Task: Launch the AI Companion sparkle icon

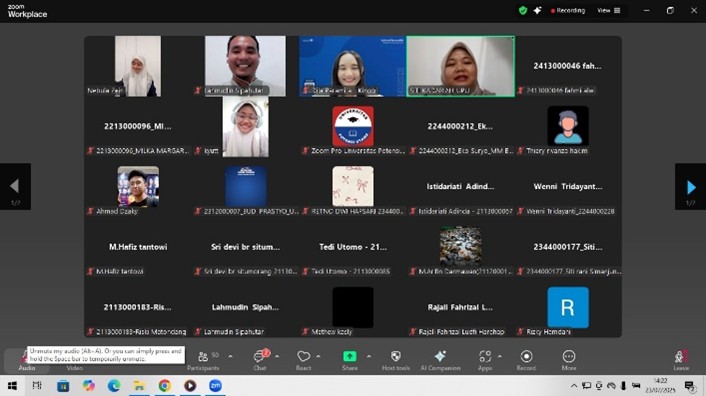Action: tap(440, 360)
